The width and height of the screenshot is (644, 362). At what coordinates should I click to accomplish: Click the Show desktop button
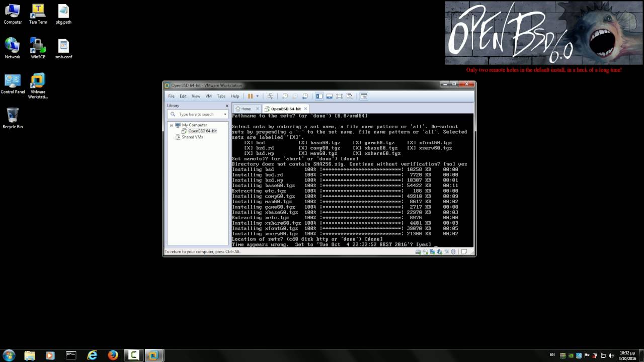[x=641, y=355]
